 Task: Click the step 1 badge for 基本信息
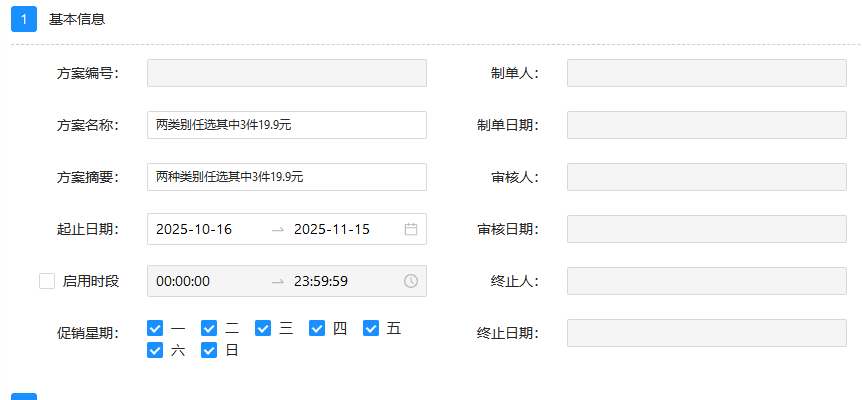pos(24,19)
